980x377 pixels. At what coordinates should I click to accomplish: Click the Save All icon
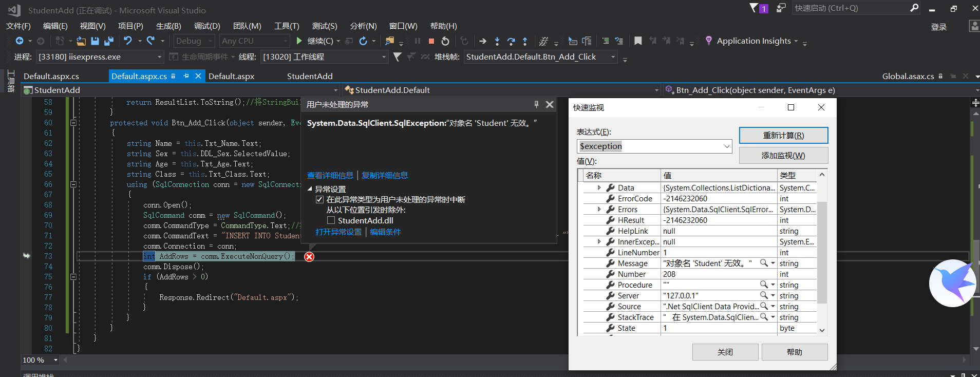click(108, 41)
